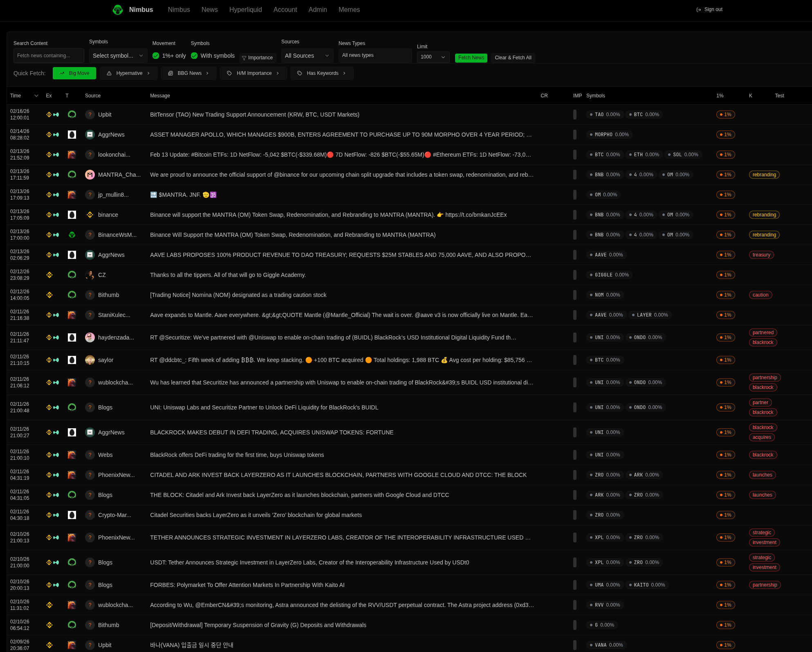Viewport: 812px width, 652px height.
Task: Click the Big Move quick fetch button
Action: pos(74,73)
